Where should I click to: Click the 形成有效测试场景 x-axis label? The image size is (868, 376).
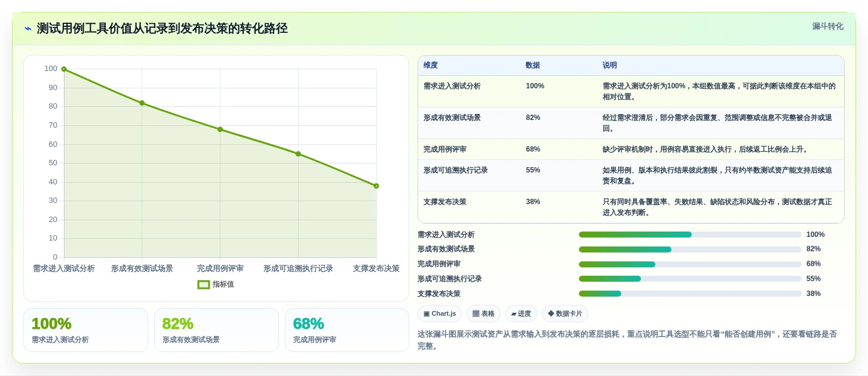(x=142, y=269)
